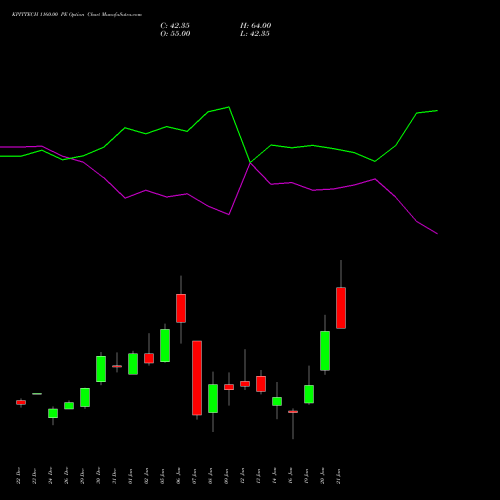Click the KPITTECH PE Option chart title
This screenshot has width=500, height=500.
[77, 15]
